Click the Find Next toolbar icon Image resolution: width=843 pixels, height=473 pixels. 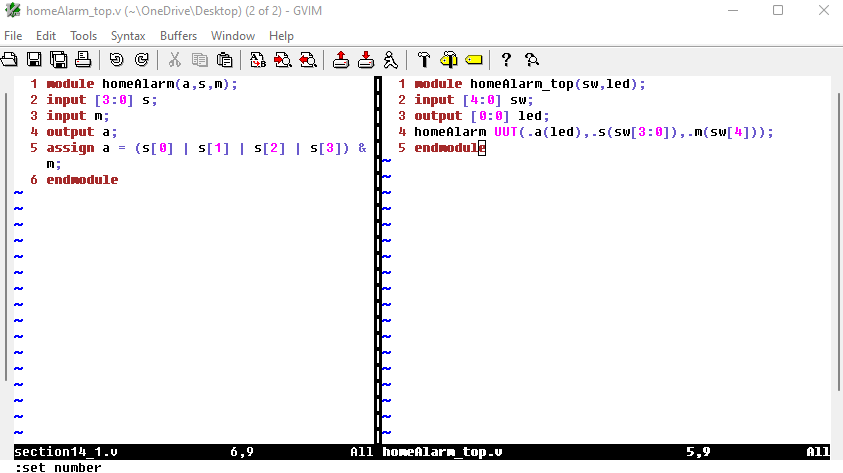(x=282, y=60)
